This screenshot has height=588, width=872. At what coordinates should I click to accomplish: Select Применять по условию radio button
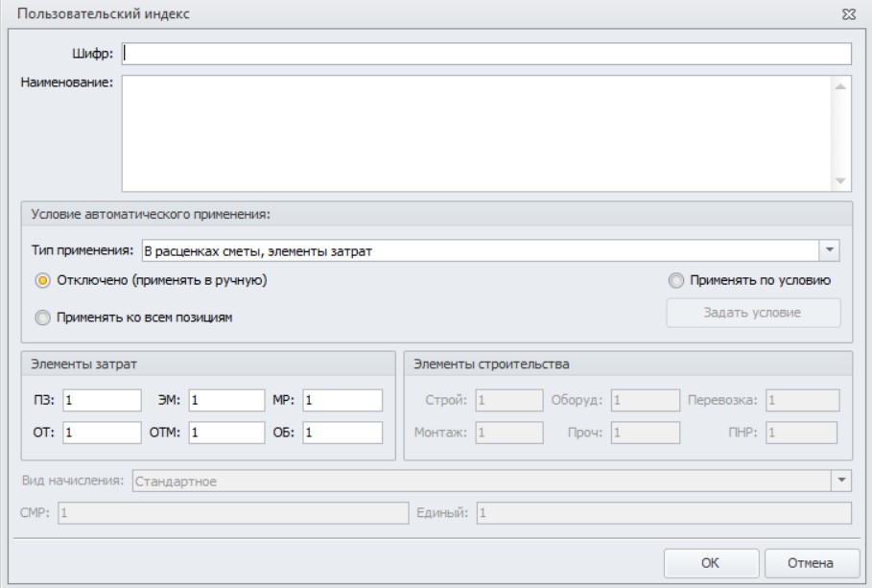(675, 280)
